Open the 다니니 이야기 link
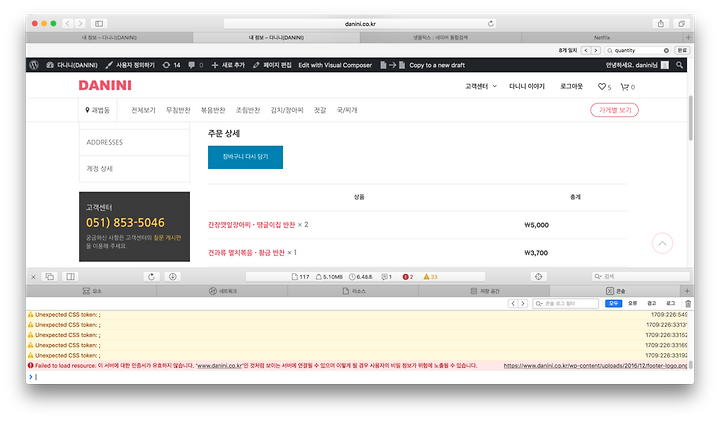The height and width of the screenshot is (421, 720). (x=527, y=86)
